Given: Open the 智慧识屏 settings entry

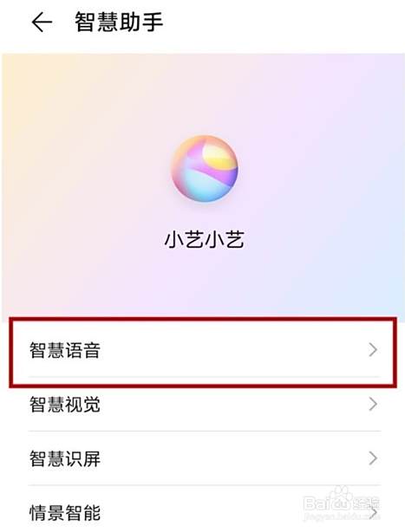Looking at the screenshot, I should (204, 458).
